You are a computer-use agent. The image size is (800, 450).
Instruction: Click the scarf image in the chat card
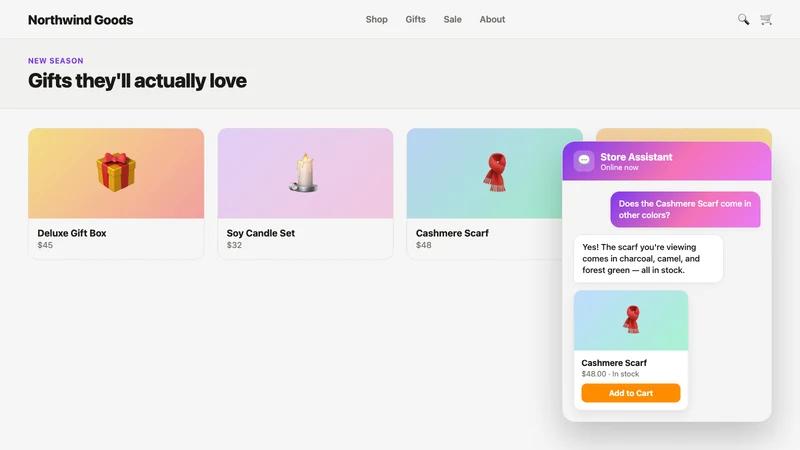pyautogui.click(x=631, y=320)
